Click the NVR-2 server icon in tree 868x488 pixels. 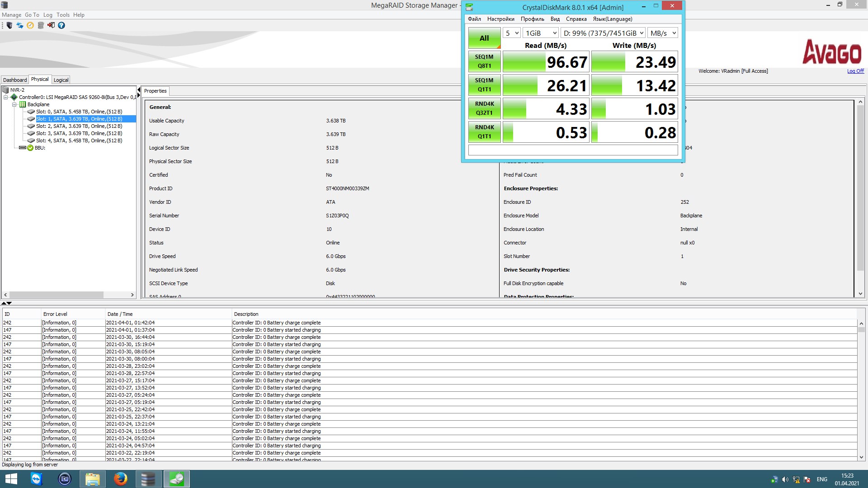(5, 90)
